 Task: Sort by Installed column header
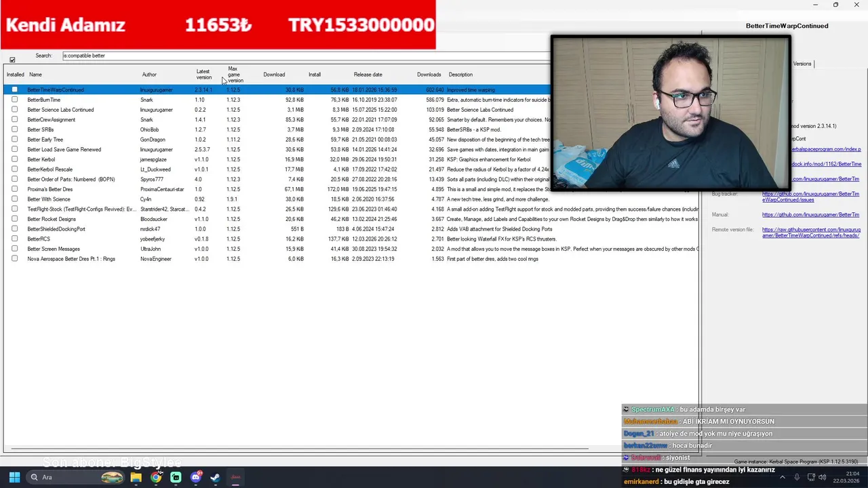[15, 75]
